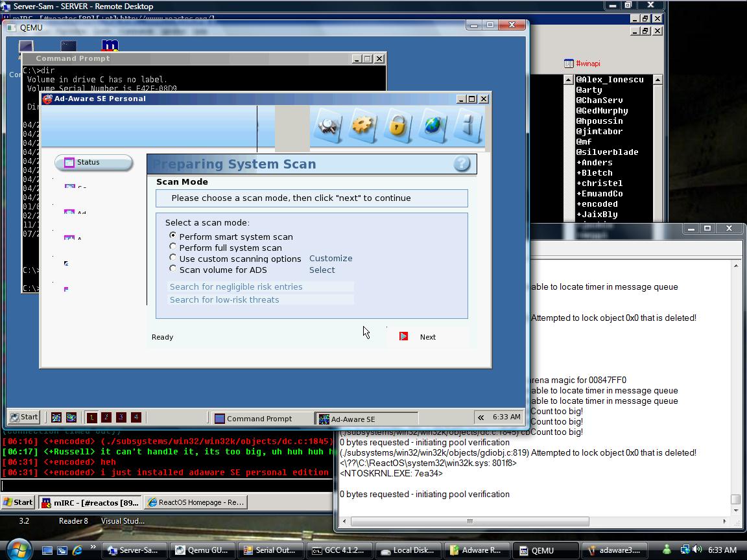The width and height of the screenshot is (747, 560).
Task: Click the Customize link
Action: pyautogui.click(x=331, y=259)
